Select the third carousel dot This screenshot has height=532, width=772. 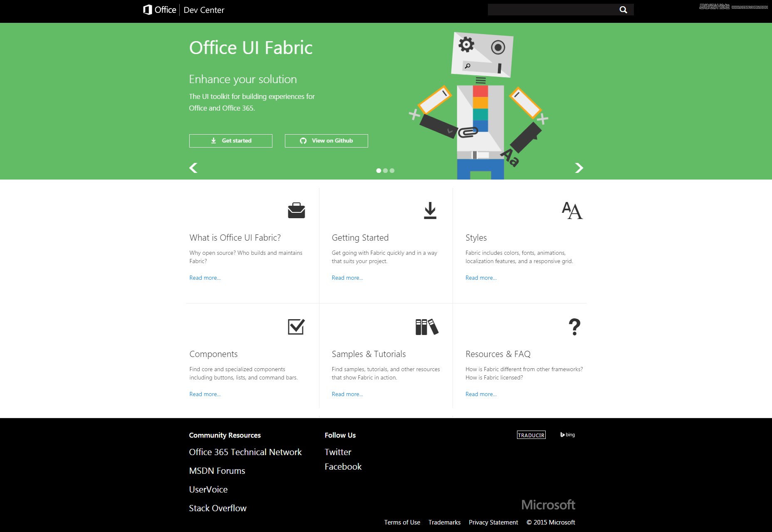point(392,170)
